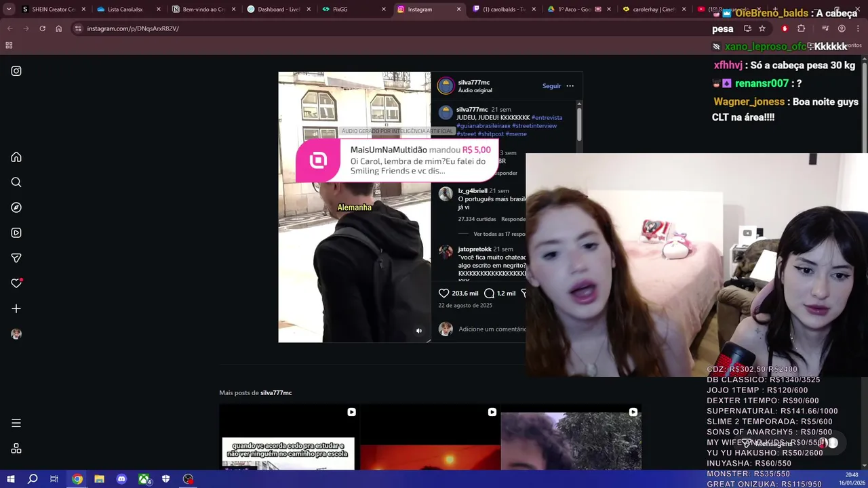Unmute the video with speaker icon

(418, 331)
